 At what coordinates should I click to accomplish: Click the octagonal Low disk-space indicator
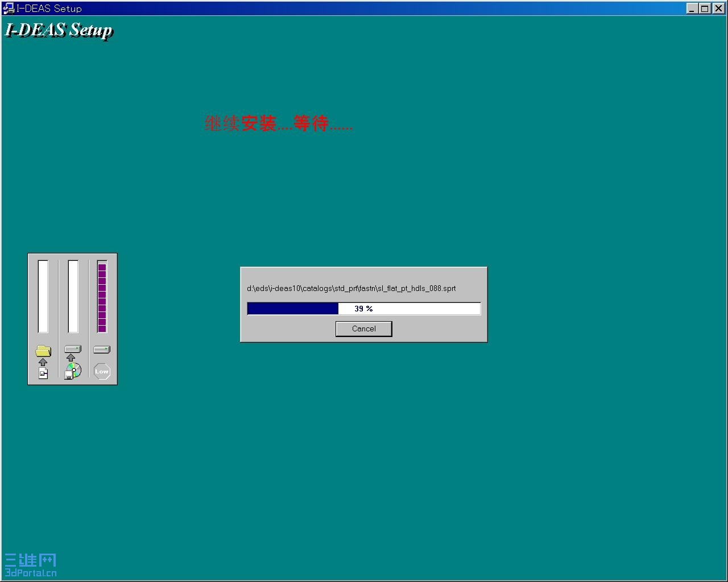pyautogui.click(x=102, y=371)
